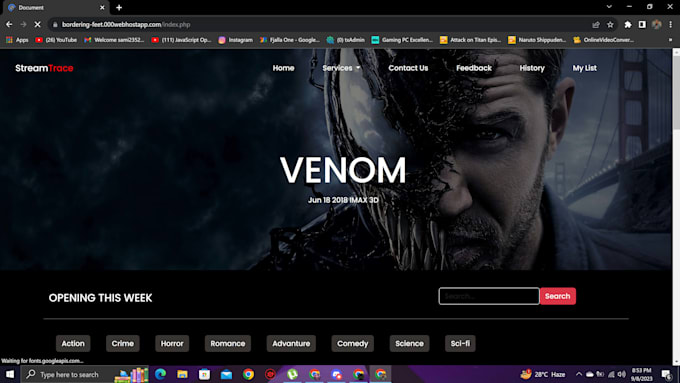The width and height of the screenshot is (680, 383).
Task: Open the Windows Start menu
Action: 10,374
